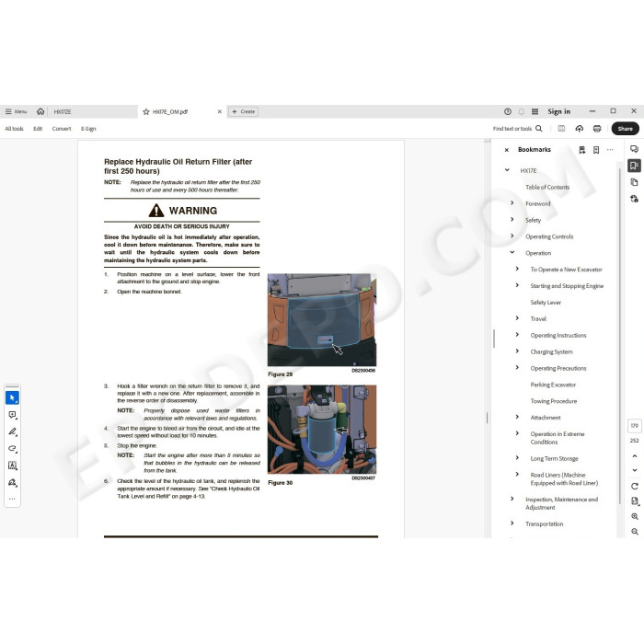644x644 pixels.
Task: Expand the Charging System bookmark
Action: tap(517, 351)
